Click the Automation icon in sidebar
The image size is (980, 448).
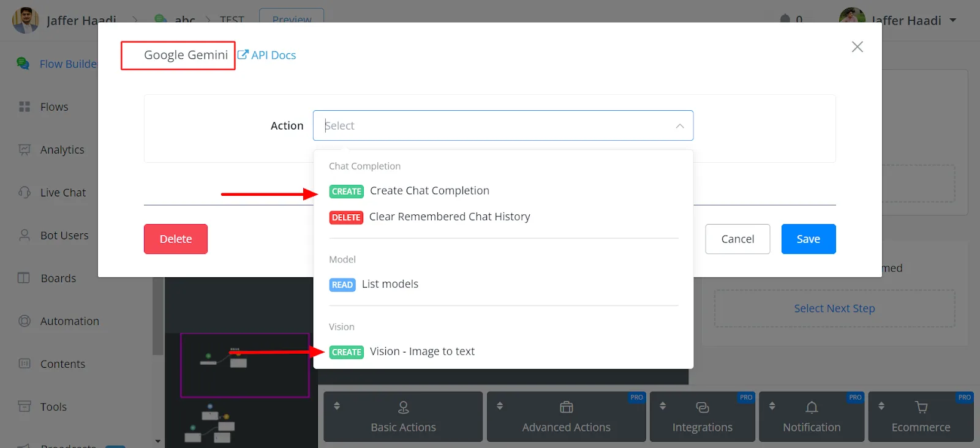tap(24, 321)
